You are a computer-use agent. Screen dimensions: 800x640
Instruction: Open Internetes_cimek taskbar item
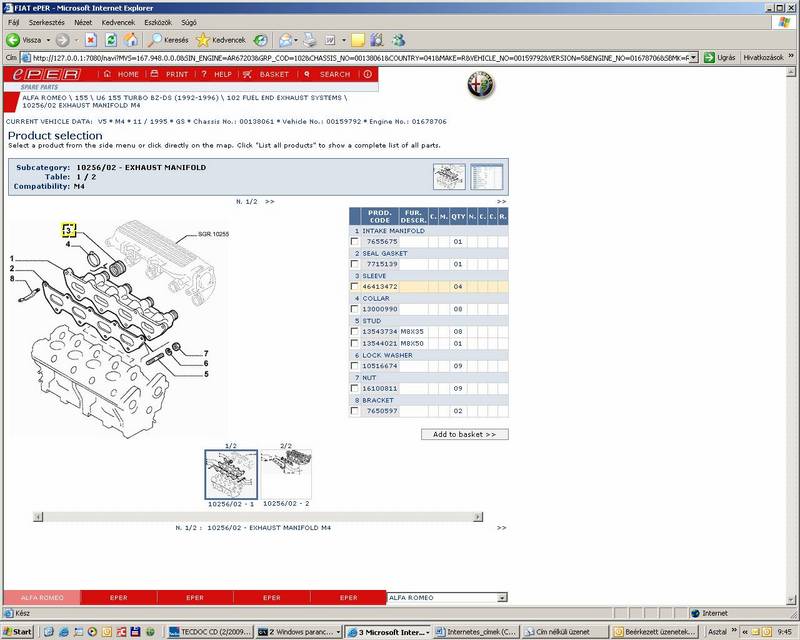tap(477, 632)
